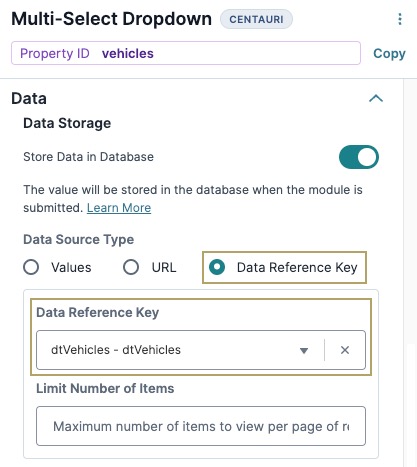
Task: Toggle Store Data in Database switch
Action: pos(359,157)
